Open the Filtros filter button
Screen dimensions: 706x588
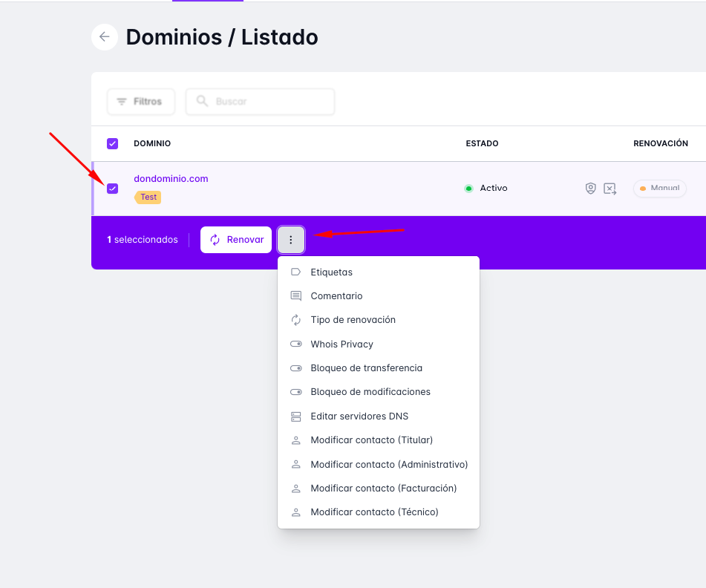pyautogui.click(x=140, y=102)
